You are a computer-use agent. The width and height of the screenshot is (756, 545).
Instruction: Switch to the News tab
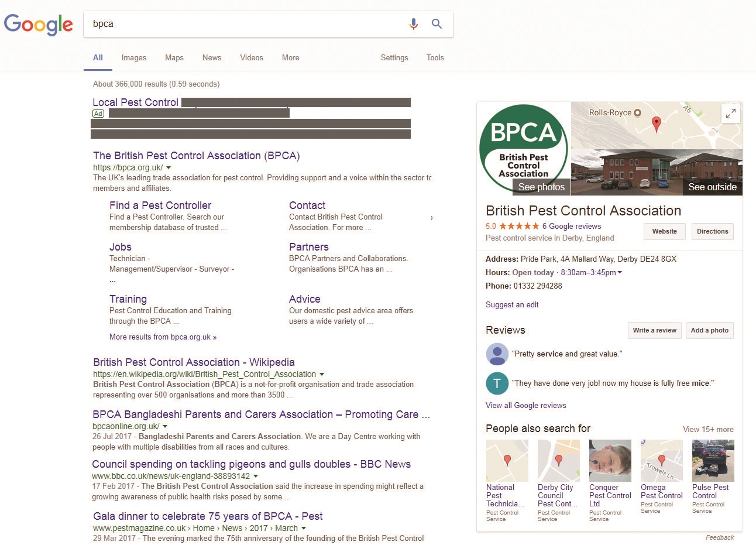[x=212, y=57]
